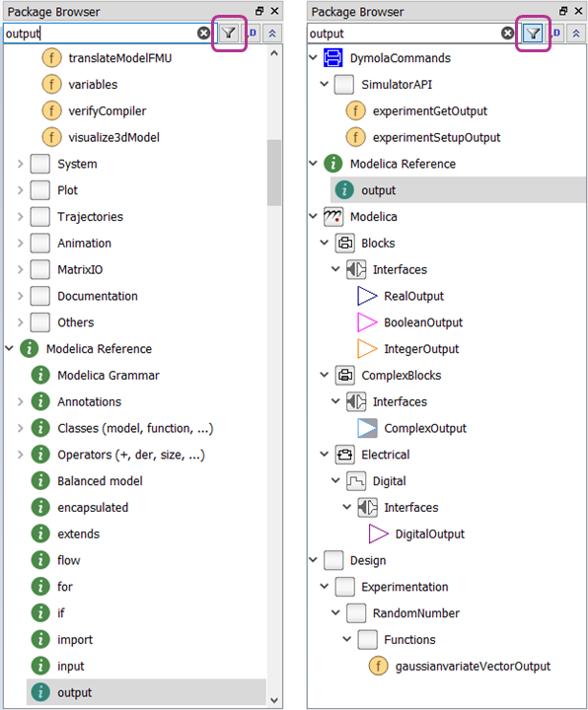588x710 pixels.
Task: Select the variables function icon
Action: (x=51, y=84)
